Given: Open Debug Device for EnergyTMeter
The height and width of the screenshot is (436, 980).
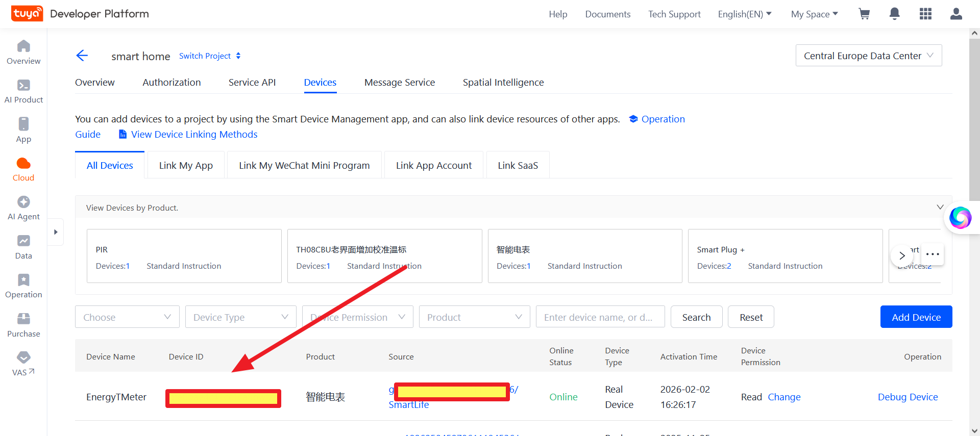Looking at the screenshot, I should [x=908, y=397].
